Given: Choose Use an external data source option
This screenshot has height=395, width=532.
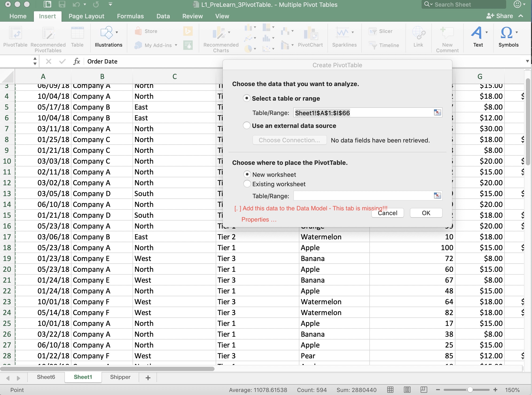Looking at the screenshot, I should 246,126.
